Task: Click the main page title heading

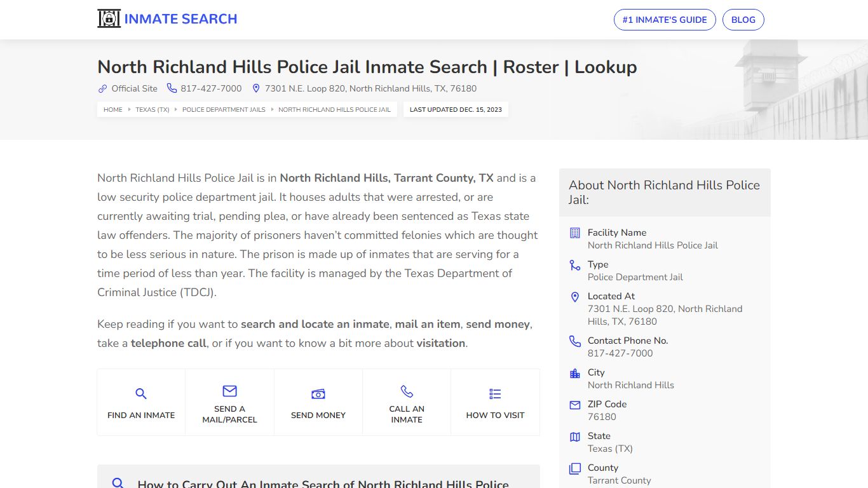Action: tap(367, 67)
